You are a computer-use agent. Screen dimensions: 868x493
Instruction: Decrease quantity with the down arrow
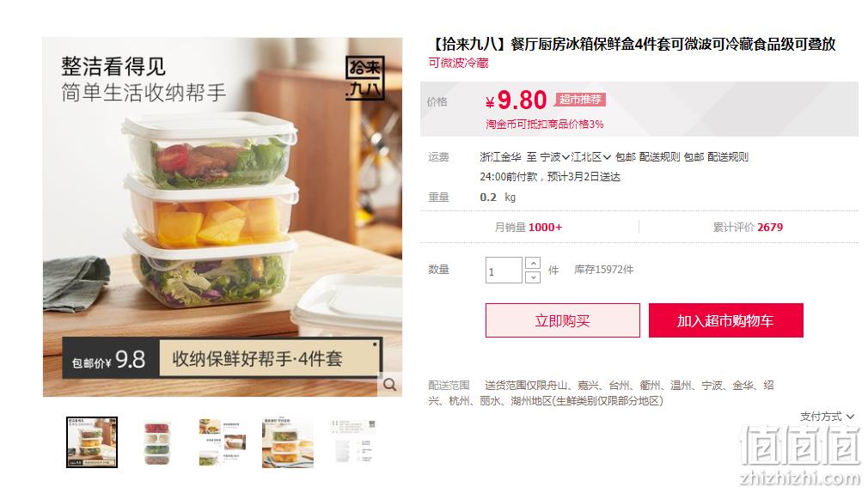coord(533,277)
